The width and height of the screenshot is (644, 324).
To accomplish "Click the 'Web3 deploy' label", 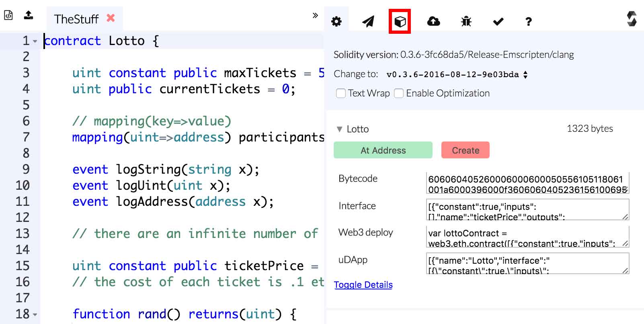I will pos(365,232).
